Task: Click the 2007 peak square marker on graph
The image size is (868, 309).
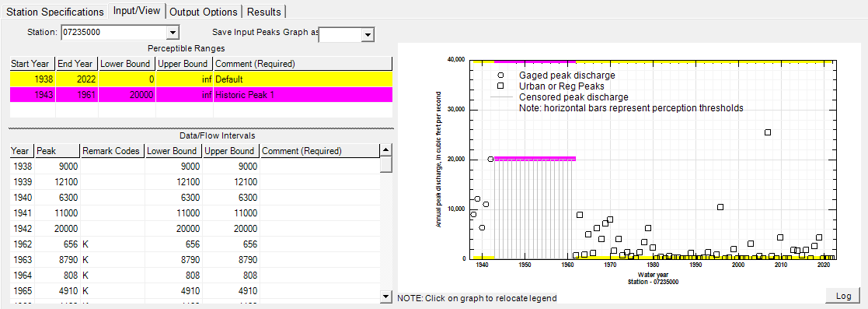Action: pyautogui.click(x=768, y=132)
